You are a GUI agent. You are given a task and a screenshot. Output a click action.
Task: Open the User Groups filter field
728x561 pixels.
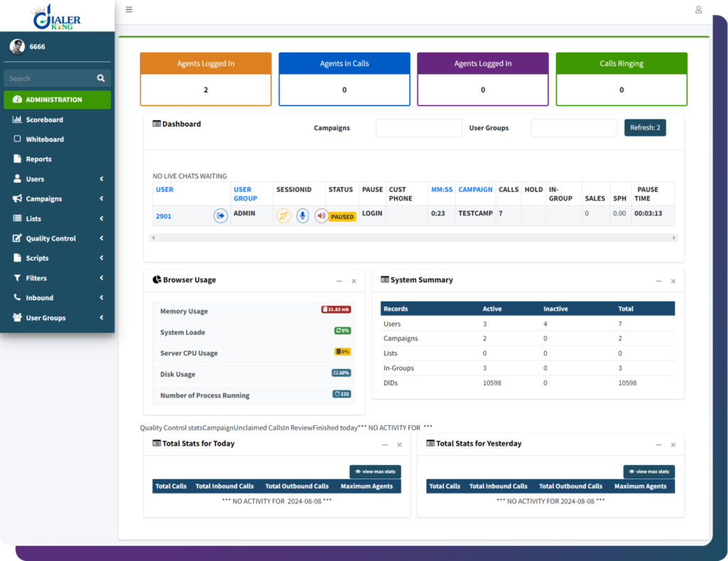coord(574,128)
